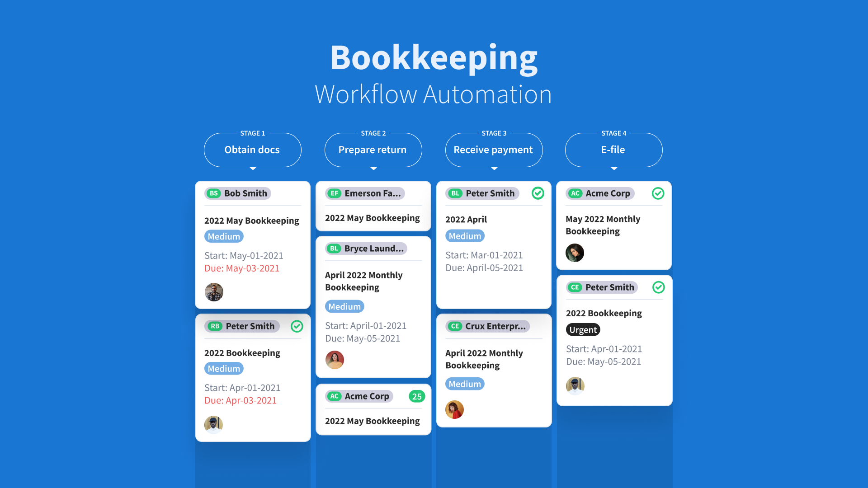
Task: Open Bryce Laund... client name link
Action: click(373, 249)
